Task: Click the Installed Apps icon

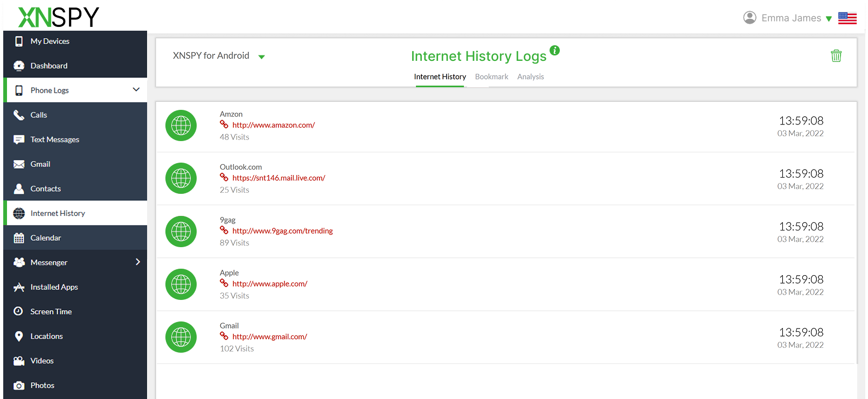Action: [x=19, y=287]
